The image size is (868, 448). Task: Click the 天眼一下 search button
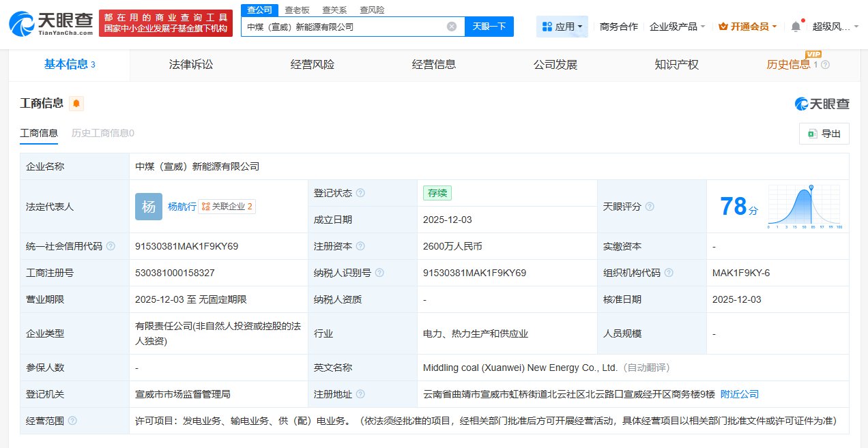(489, 27)
